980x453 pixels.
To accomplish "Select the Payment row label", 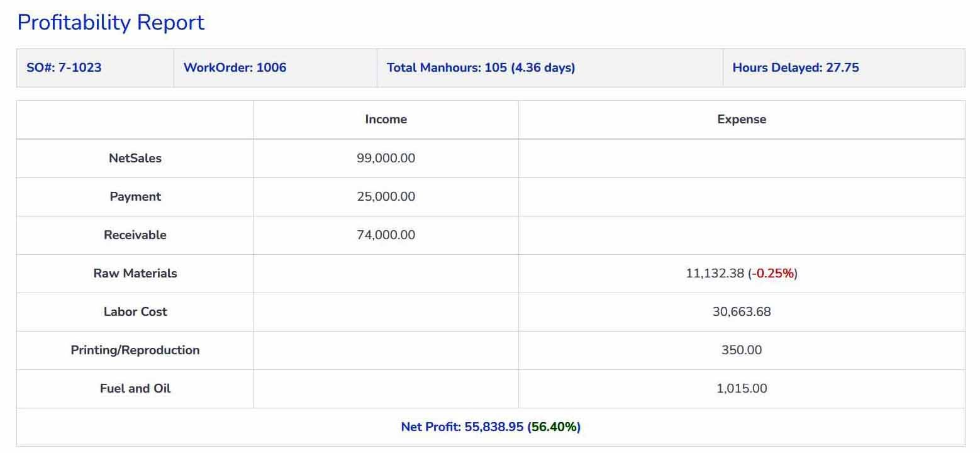I will (x=135, y=197).
